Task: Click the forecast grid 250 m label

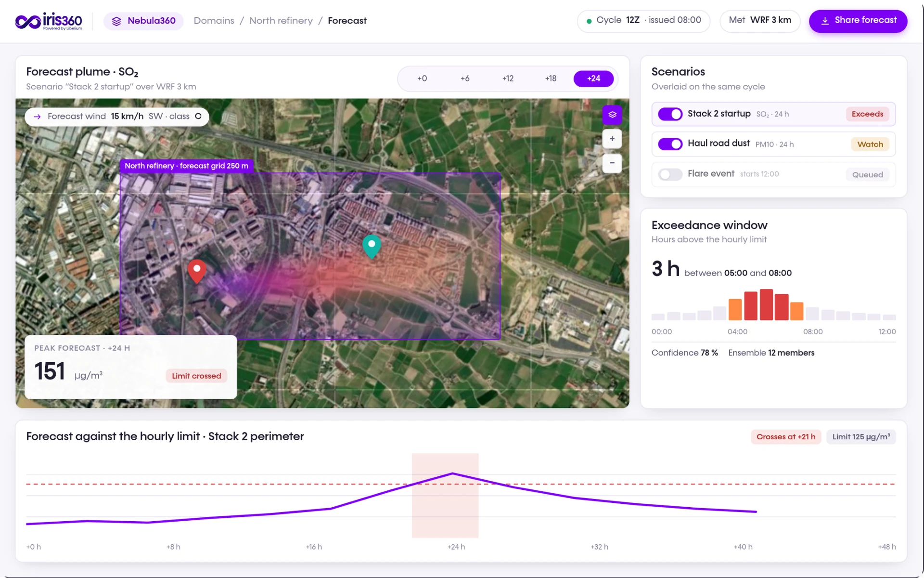Action: pyautogui.click(x=186, y=166)
